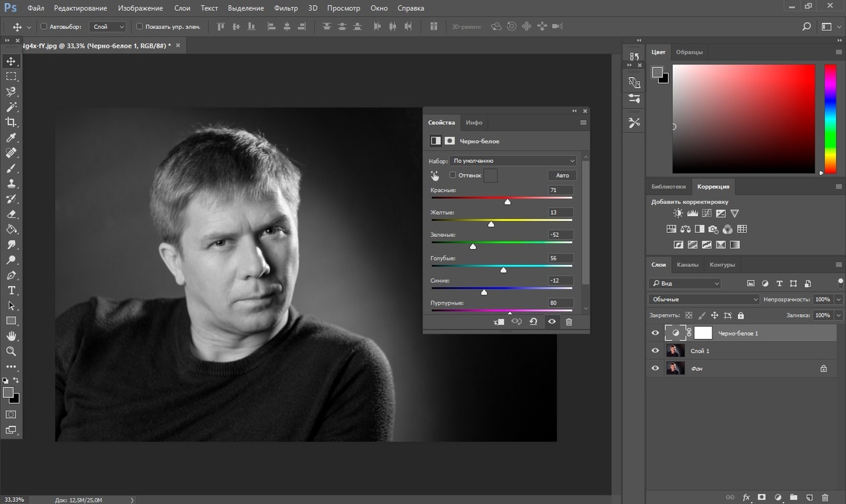Open the Слой auto-select target dropdown
846x504 pixels.
coord(108,27)
